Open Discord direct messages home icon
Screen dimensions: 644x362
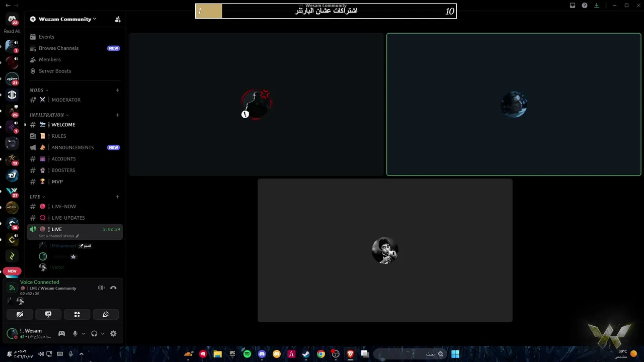click(12, 19)
